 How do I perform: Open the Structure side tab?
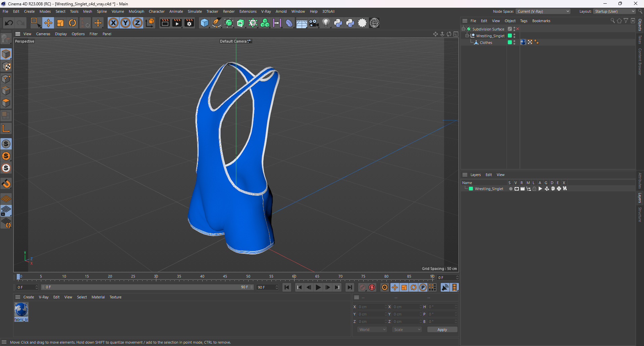tap(640, 215)
